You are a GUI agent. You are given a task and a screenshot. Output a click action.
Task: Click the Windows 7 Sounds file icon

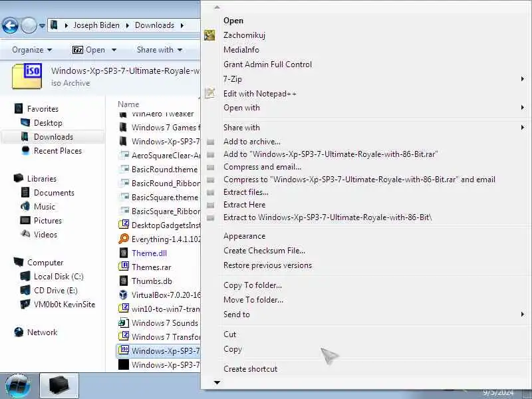[124, 323]
